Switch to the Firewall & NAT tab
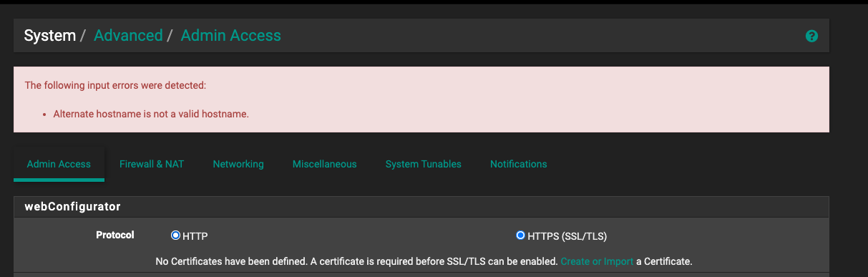Viewport: 868px width, 277px height. click(152, 164)
